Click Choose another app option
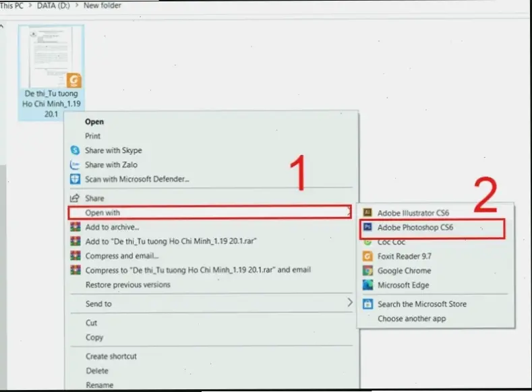The width and height of the screenshot is (532, 392). pos(411,319)
